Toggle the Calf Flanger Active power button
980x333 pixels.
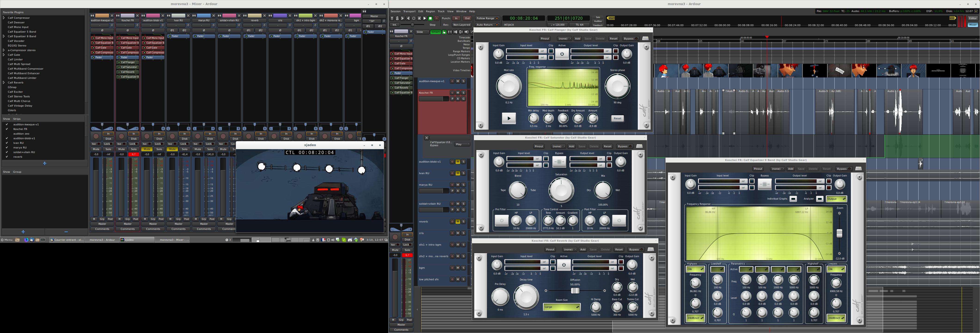[x=562, y=54]
